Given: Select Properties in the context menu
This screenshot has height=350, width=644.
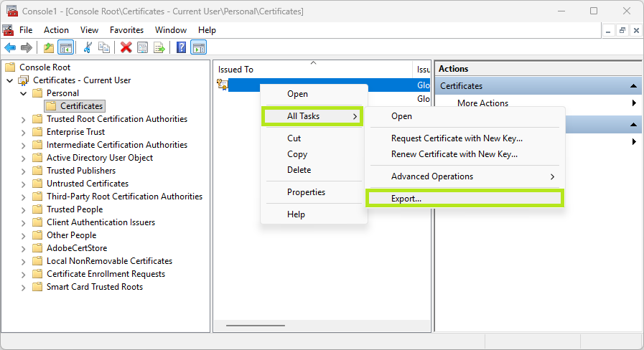Looking at the screenshot, I should tap(306, 192).
